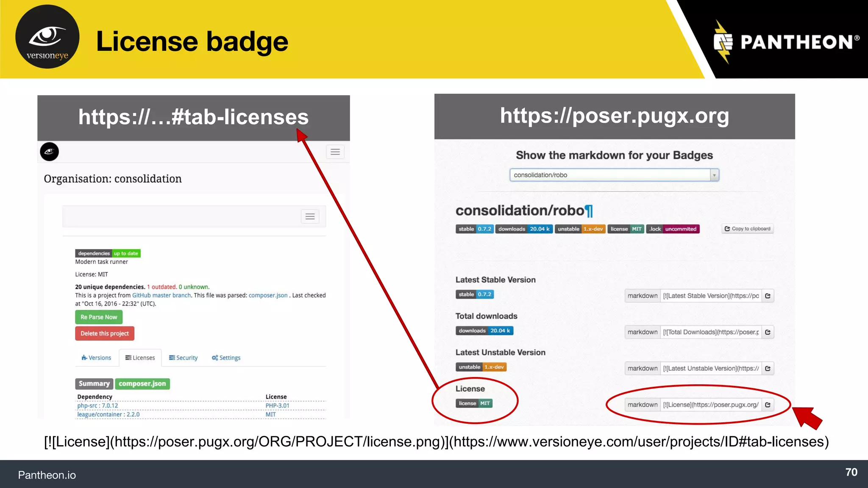Select the composer.json pill
Viewport: 868px width, 488px height.
(142, 384)
